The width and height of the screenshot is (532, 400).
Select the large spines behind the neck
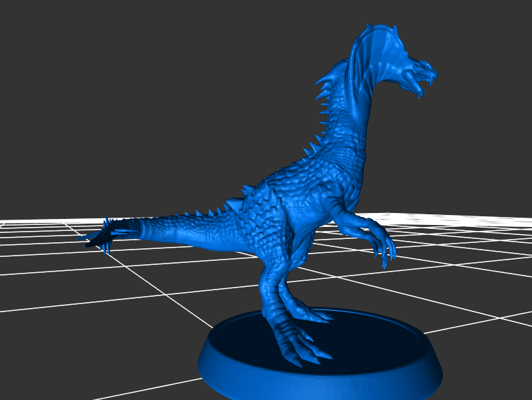click(328, 83)
